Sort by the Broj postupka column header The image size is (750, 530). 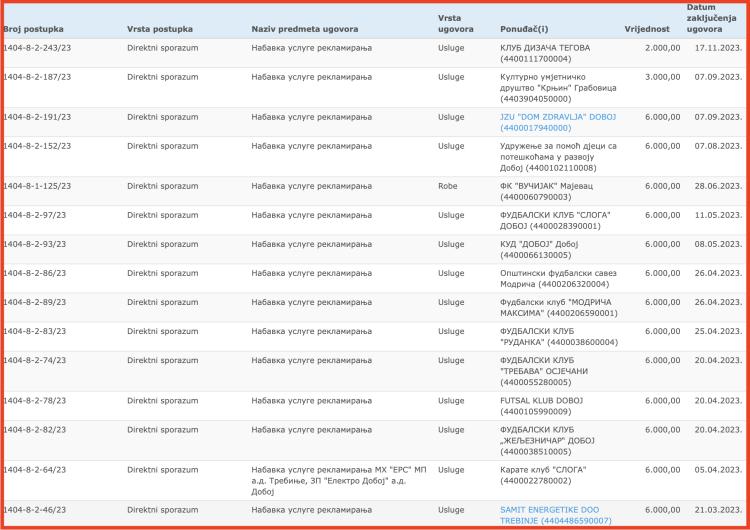(x=33, y=29)
